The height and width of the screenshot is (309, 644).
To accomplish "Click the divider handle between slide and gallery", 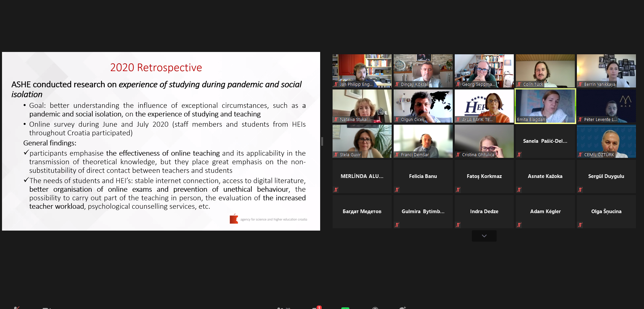I will (322, 141).
